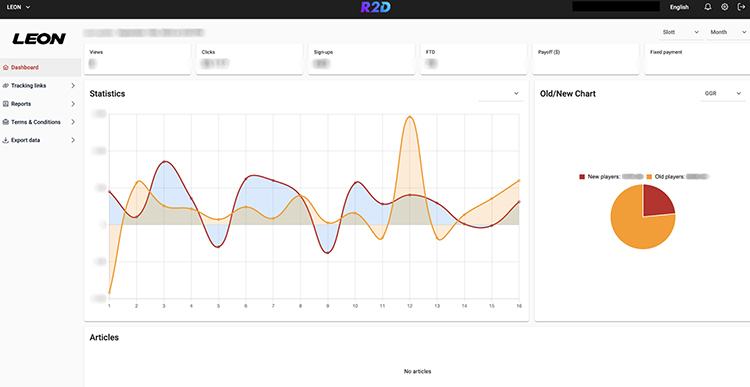Open the notifications bell icon
750x387 pixels.
click(708, 7)
